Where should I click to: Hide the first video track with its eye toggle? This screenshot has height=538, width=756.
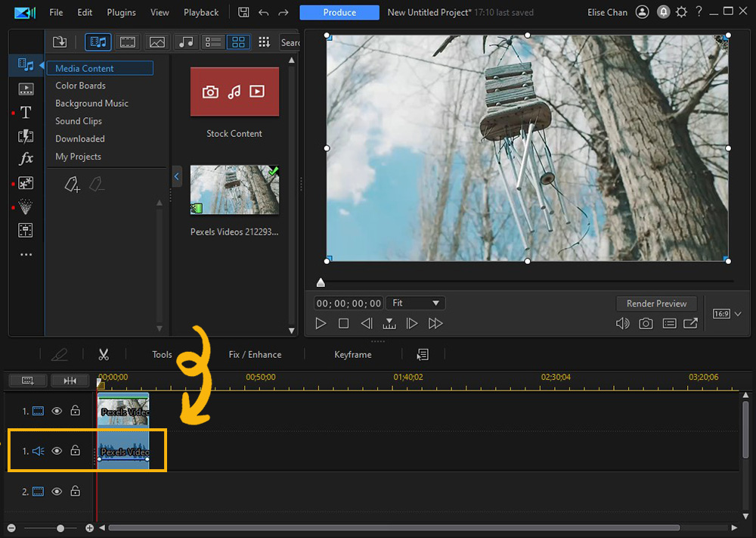(57, 410)
